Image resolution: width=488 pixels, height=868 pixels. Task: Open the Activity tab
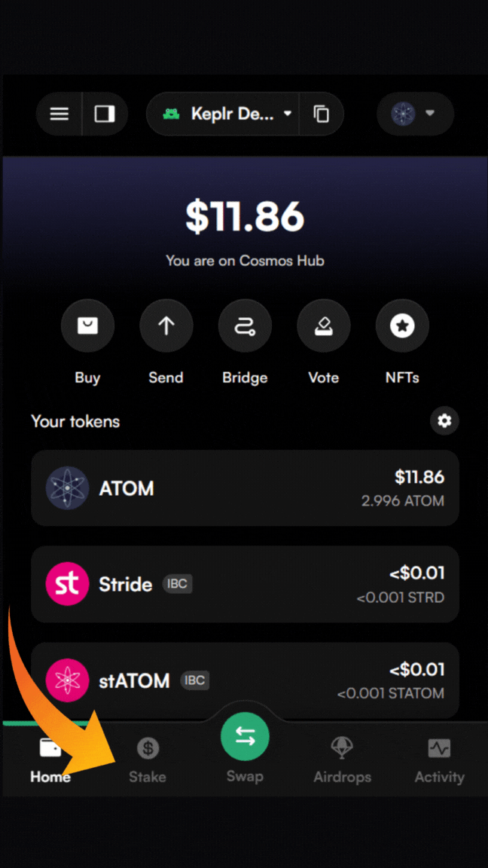point(439,759)
